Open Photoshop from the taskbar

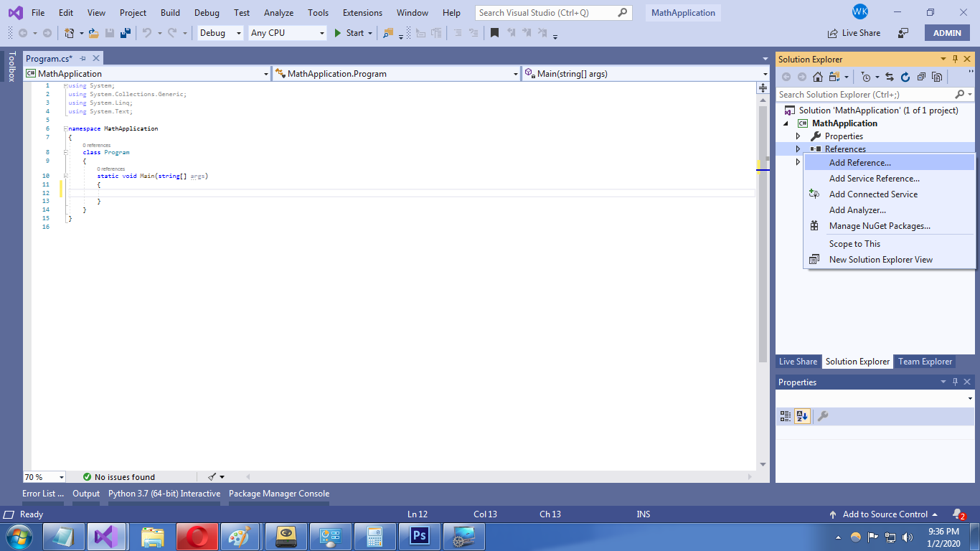coord(418,536)
